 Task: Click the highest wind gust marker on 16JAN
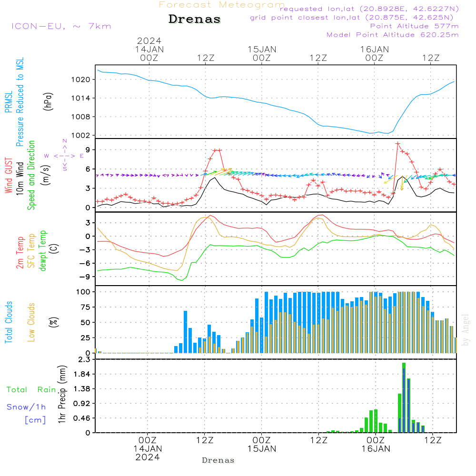click(x=397, y=144)
